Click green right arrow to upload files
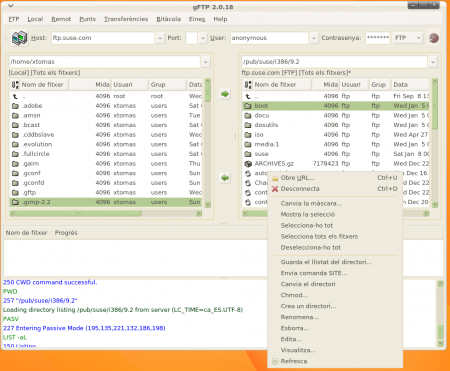The height and width of the screenshot is (371, 450). 225,94
